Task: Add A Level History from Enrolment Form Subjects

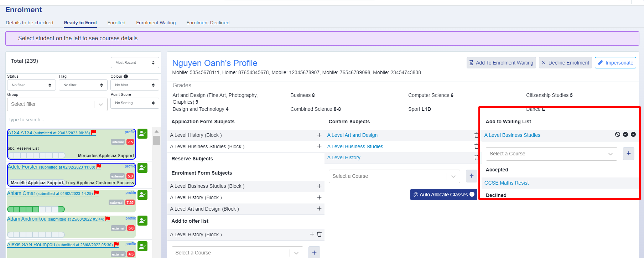Action: click(x=319, y=197)
